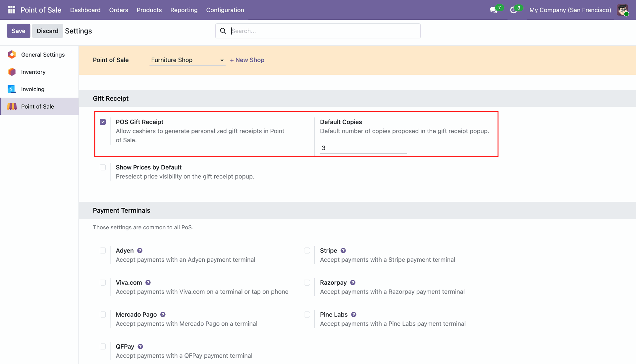Enable the Pine Labs terminal checkbox
This screenshot has height=364, width=636.
pyautogui.click(x=307, y=314)
